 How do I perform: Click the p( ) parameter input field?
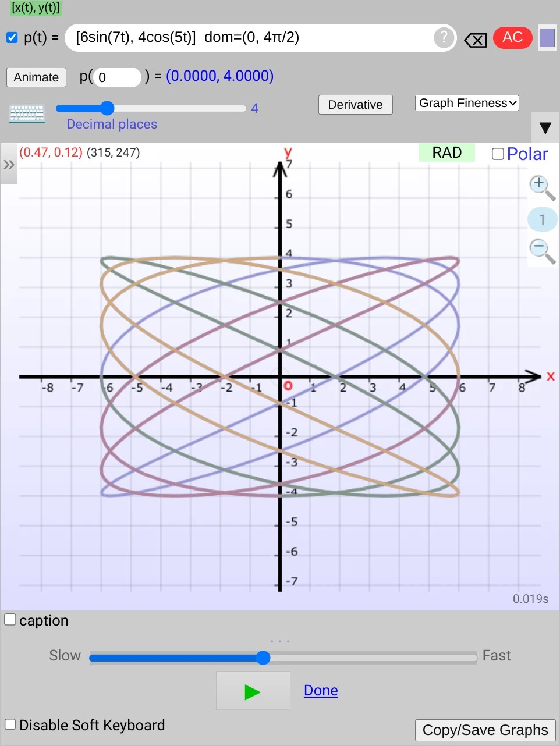116,76
